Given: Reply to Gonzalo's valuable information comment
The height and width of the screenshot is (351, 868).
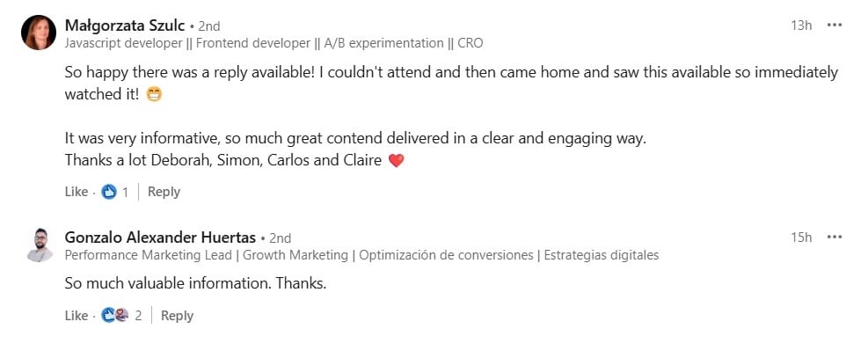Looking at the screenshot, I should point(177,316).
